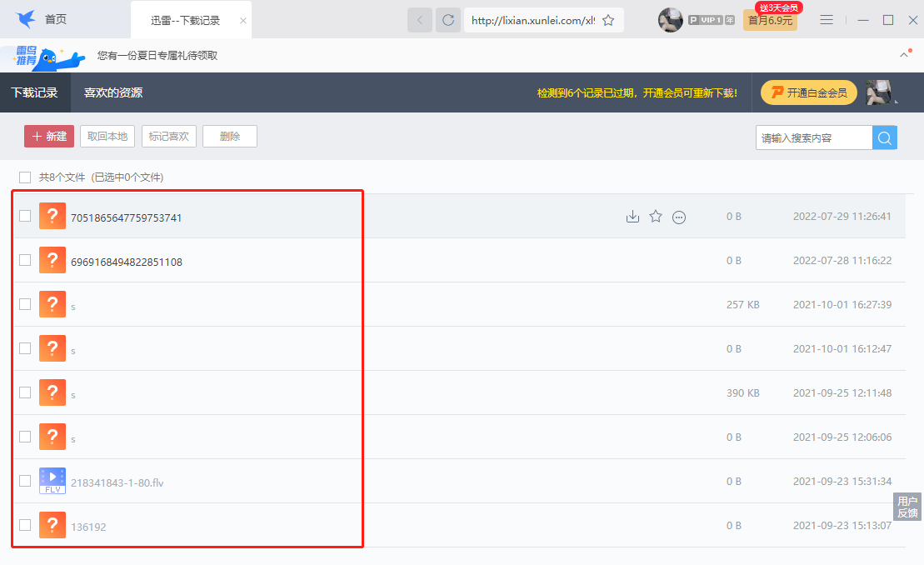Toggle the select-all files checkbox
Screen dimensions: 924x565
(25, 177)
